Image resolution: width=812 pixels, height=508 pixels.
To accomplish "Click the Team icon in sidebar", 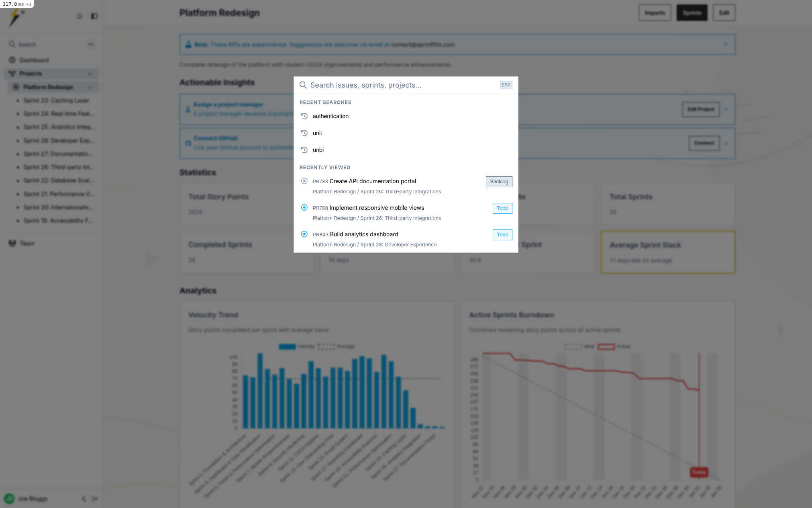I will pos(12,244).
